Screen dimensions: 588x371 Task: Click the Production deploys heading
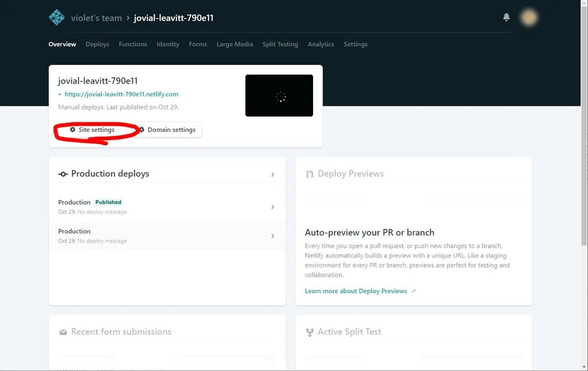tap(110, 174)
